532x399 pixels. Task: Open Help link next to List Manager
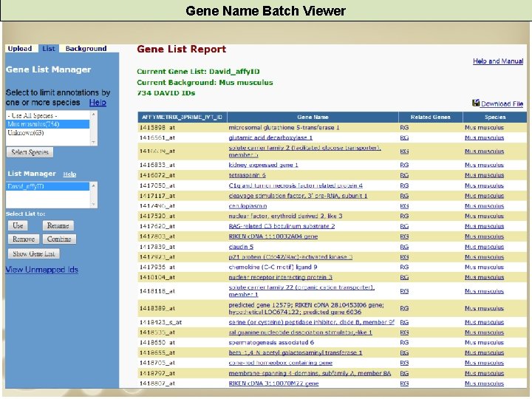[x=69, y=174]
